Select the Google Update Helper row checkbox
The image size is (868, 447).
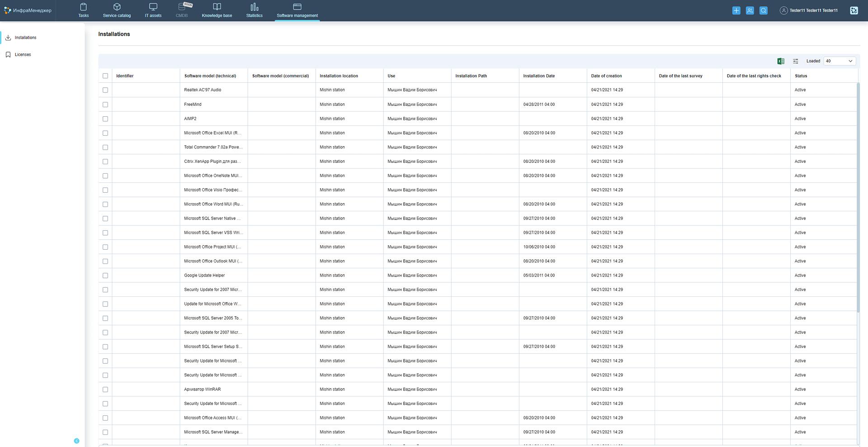pyautogui.click(x=105, y=276)
